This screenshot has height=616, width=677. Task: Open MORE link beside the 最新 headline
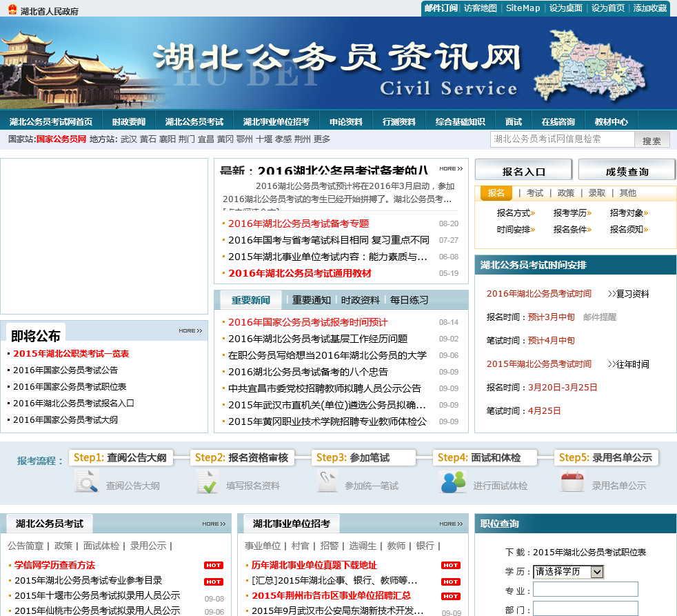(451, 169)
